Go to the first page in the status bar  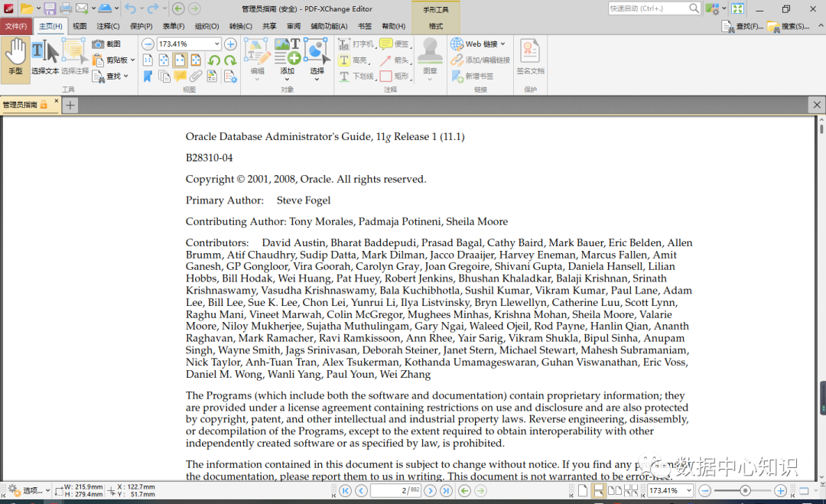[x=345, y=491]
